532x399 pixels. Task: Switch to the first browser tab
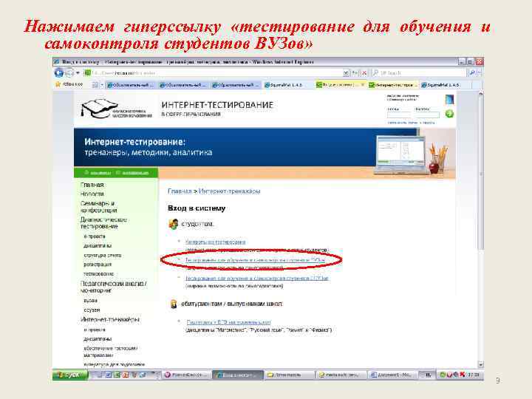coord(130,85)
